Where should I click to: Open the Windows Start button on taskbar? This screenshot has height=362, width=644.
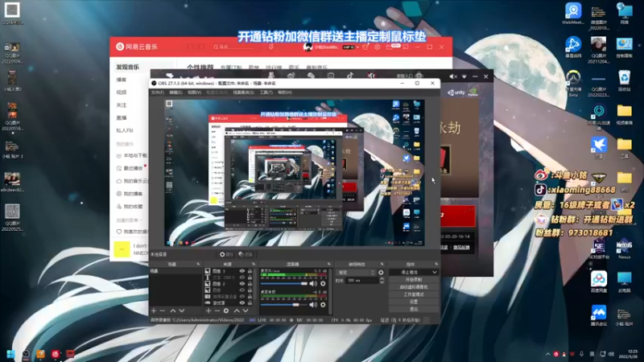(10, 354)
